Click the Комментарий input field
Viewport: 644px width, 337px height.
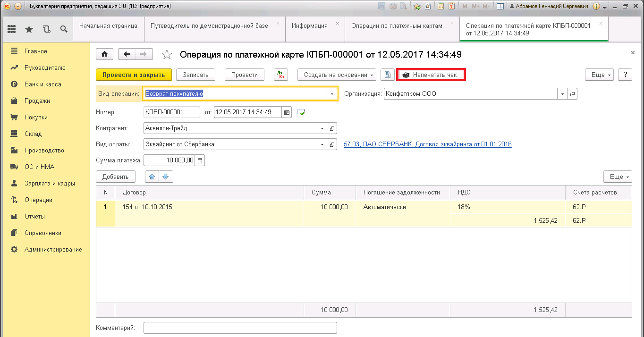pos(240,328)
